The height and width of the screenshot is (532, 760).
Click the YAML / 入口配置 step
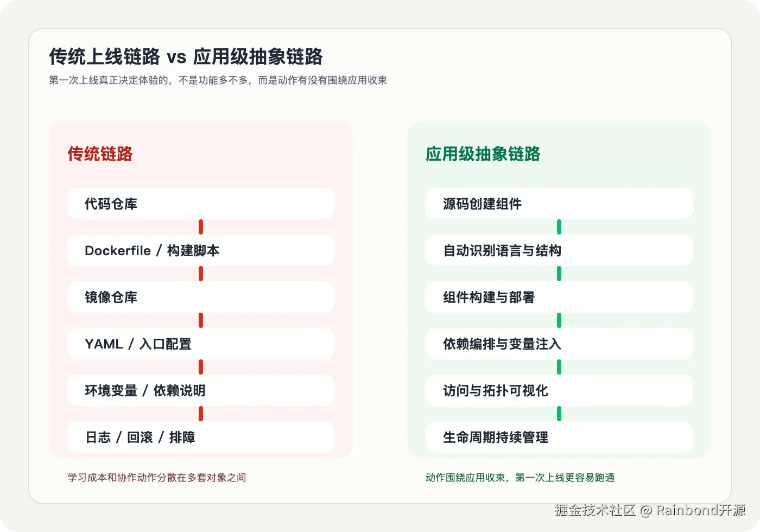[200, 344]
